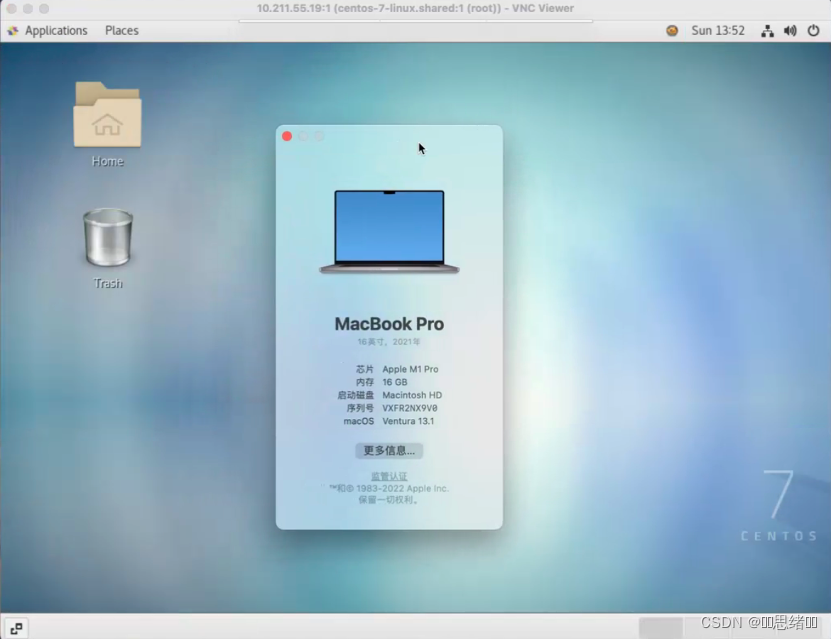Open the clock showing Sun 13:52
Viewport: 832px width, 640px height.
(x=718, y=31)
